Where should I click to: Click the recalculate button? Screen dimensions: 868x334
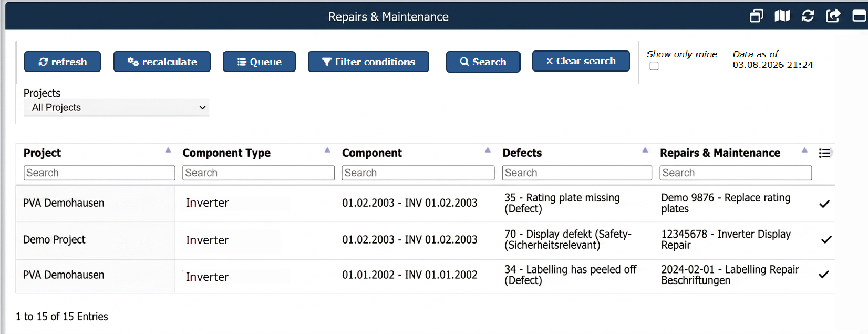click(x=162, y=62)
